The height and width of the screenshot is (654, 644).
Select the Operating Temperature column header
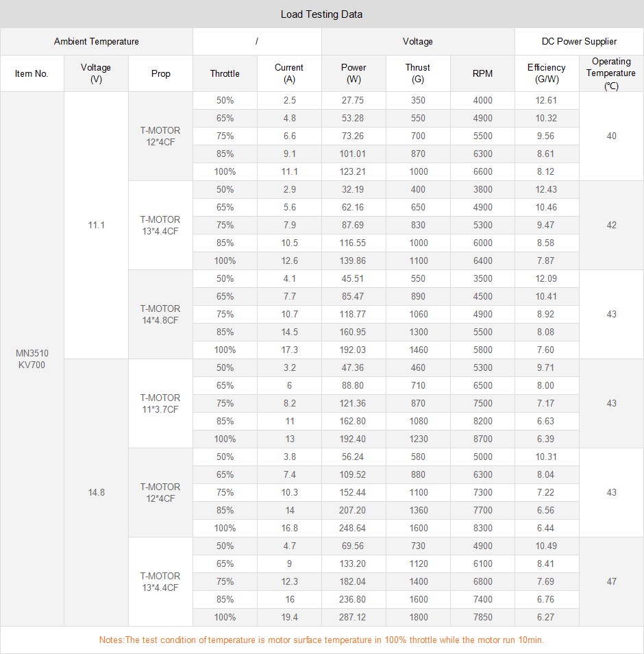tap(611, 73)
